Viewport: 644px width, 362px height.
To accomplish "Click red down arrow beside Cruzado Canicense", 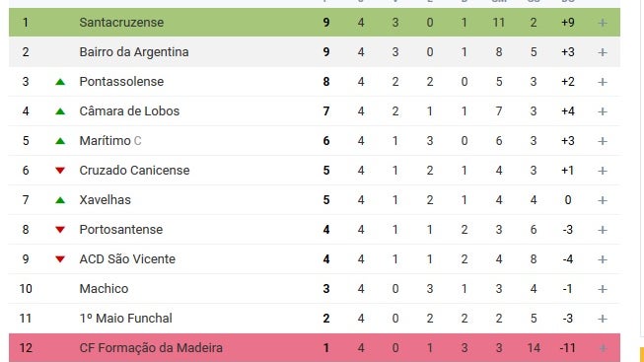I will coord(60,171).
